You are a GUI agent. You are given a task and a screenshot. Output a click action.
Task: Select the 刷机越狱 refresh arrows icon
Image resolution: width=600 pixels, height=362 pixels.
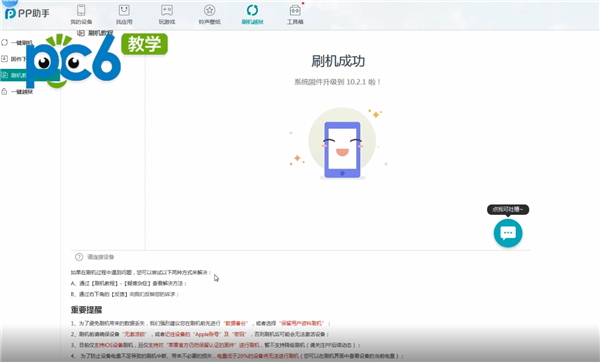pyautogui.click(x=252, y=10)
